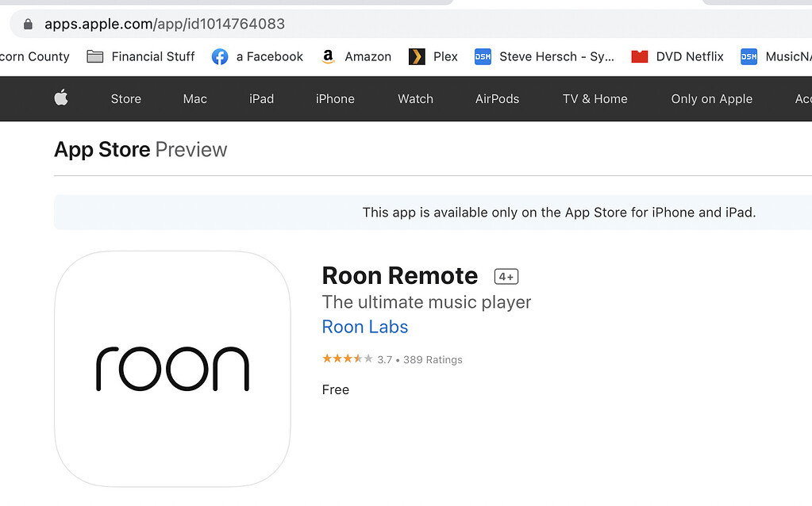
Task: Click the padlock icon in address bar
Action: (28, 24)
